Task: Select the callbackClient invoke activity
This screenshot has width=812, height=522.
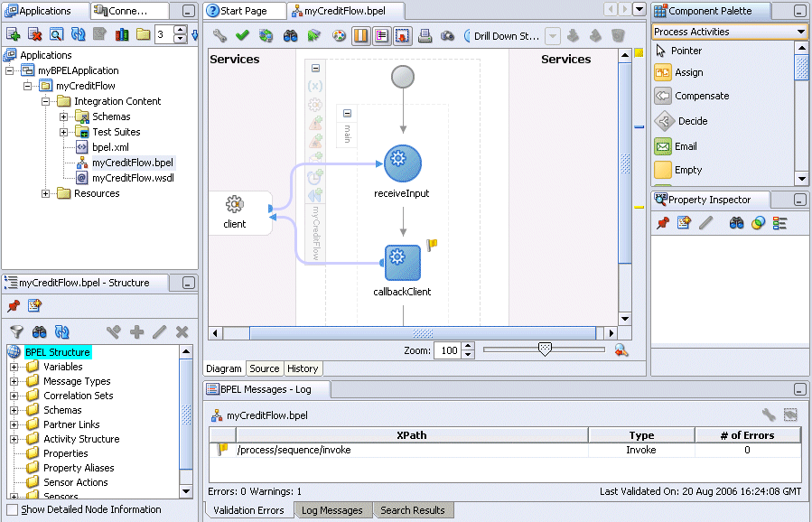Action: tap(402, 263)
